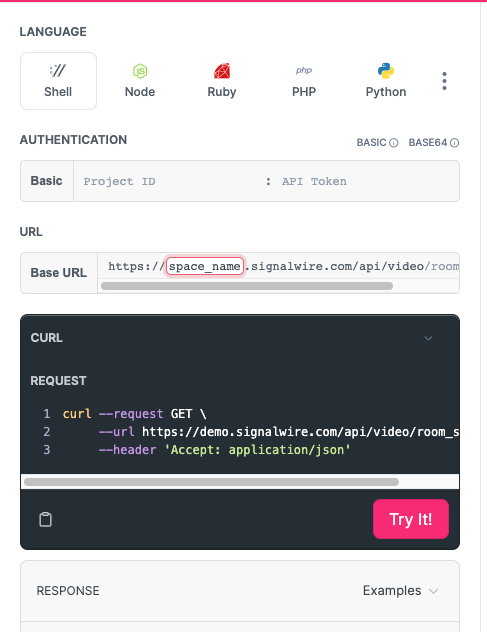Click the 'curl --request GET' code line
Image resolution: width=487 pixels, height=632 pixels.
click(134, 414)
